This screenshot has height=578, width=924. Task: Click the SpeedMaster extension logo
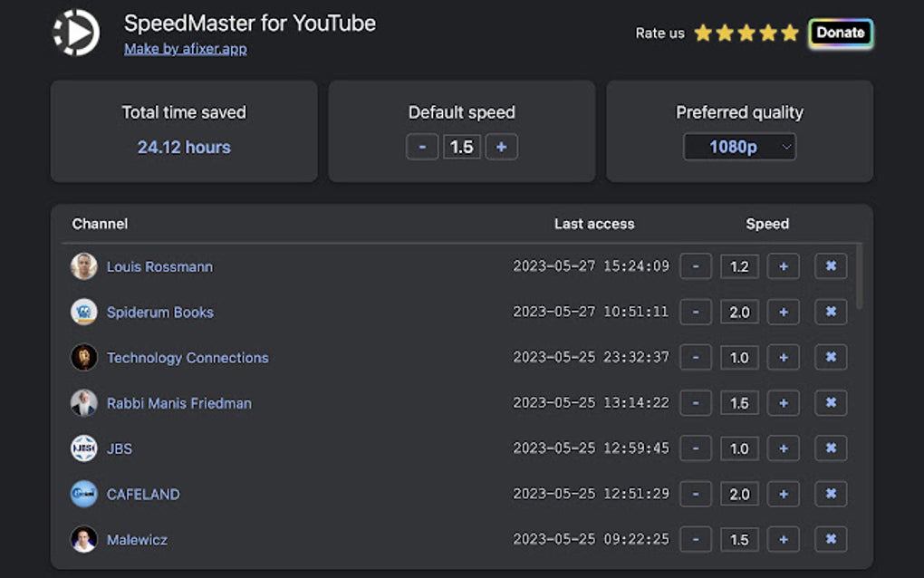pos(76,33)
